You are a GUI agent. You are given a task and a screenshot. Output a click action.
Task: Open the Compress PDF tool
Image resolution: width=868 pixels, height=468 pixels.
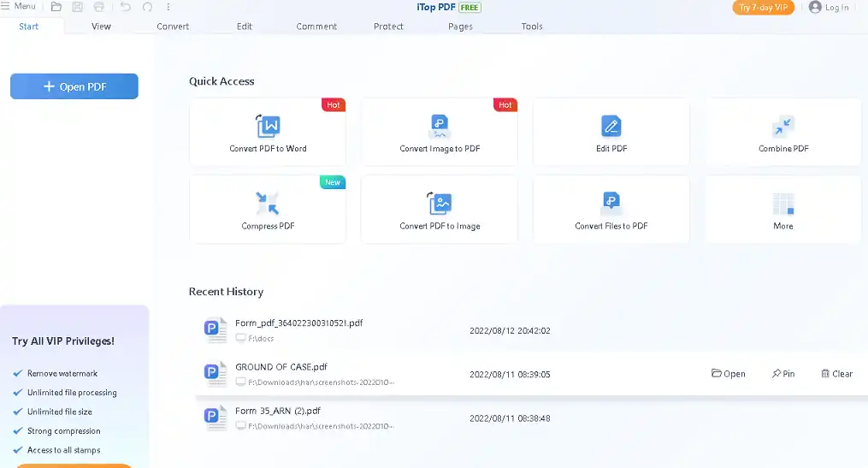268,204
